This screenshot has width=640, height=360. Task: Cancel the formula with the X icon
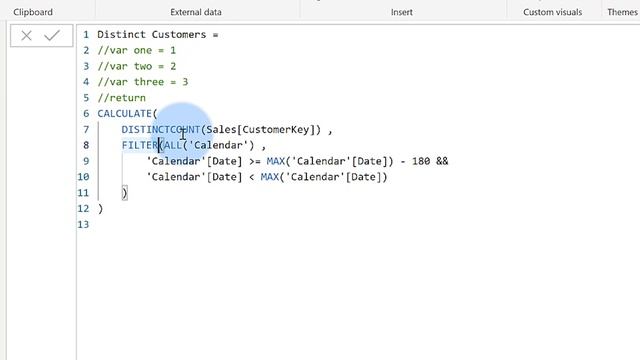pos(27,36)
